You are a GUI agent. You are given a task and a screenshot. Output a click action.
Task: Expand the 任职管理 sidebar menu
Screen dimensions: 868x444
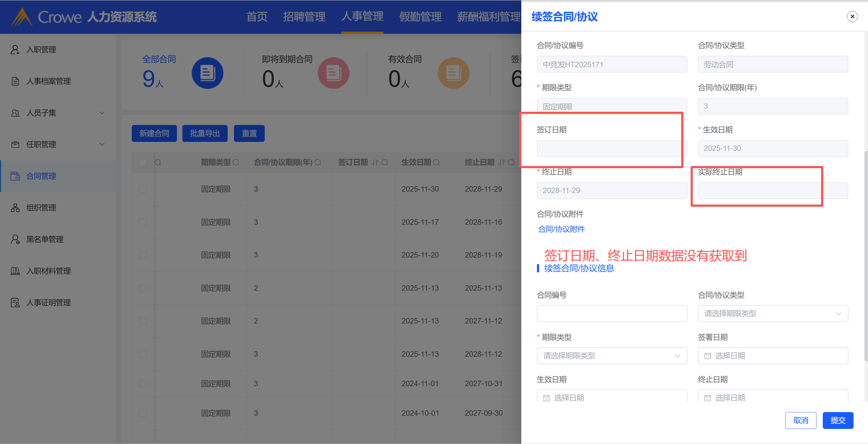click(x=102, y=144)
